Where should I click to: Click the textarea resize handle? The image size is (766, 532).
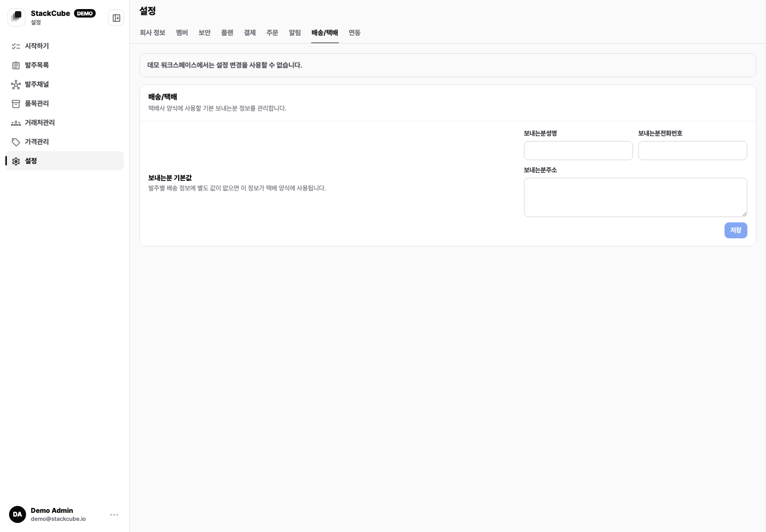point(744,213)
